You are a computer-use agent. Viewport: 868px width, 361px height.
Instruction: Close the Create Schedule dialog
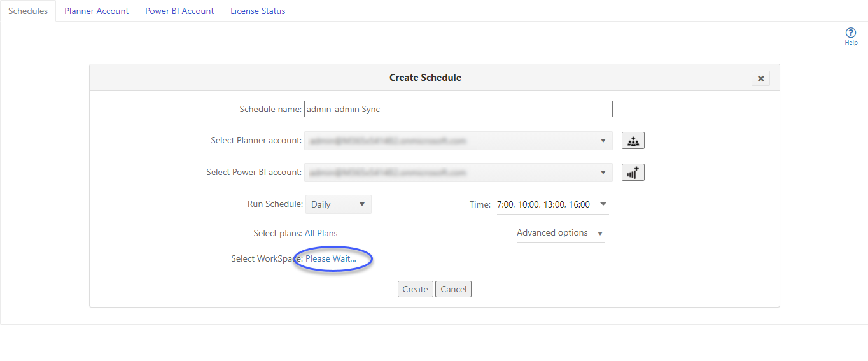pos(760,78)
